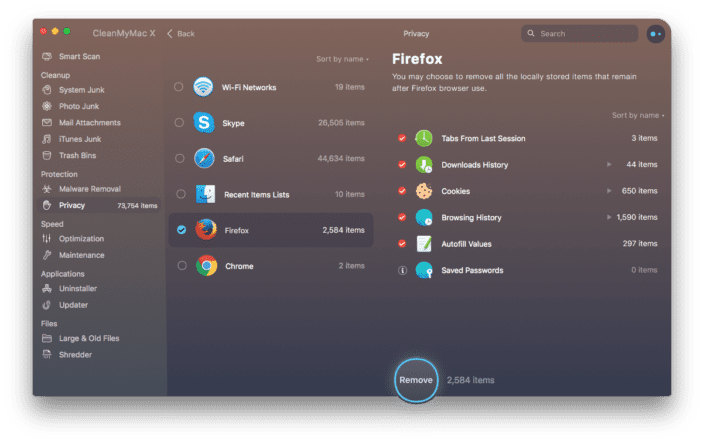Click the Updater refresh icon
The height and width of the screenshot is (443, 704).
pos(47,305)
